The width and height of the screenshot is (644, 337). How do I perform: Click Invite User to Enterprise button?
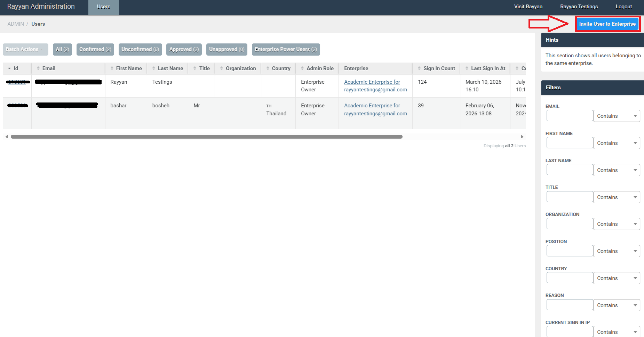coord(607,24)
